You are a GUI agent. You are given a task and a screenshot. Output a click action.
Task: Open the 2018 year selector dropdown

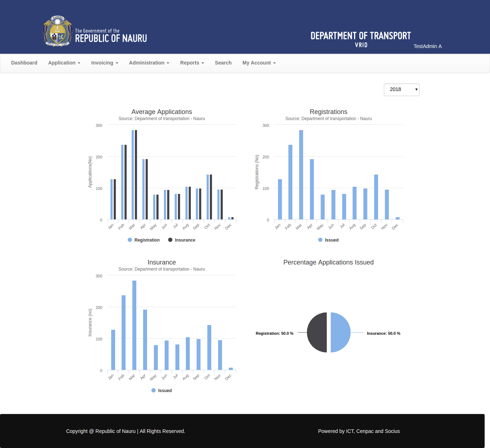pyautogui.click(x=401, y=90)
